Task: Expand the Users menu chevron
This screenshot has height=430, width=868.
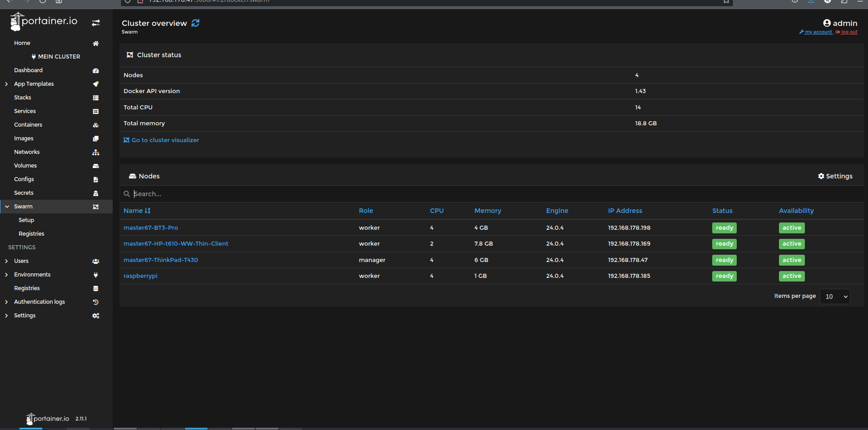Action: (x=6, y=261)
